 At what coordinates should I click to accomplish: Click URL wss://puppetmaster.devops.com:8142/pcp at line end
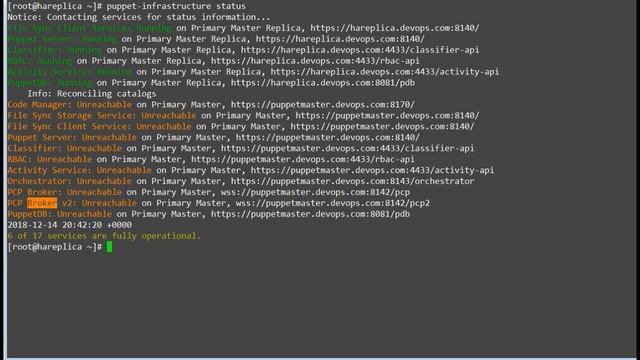pyautogui.click(x=315, y=192)
